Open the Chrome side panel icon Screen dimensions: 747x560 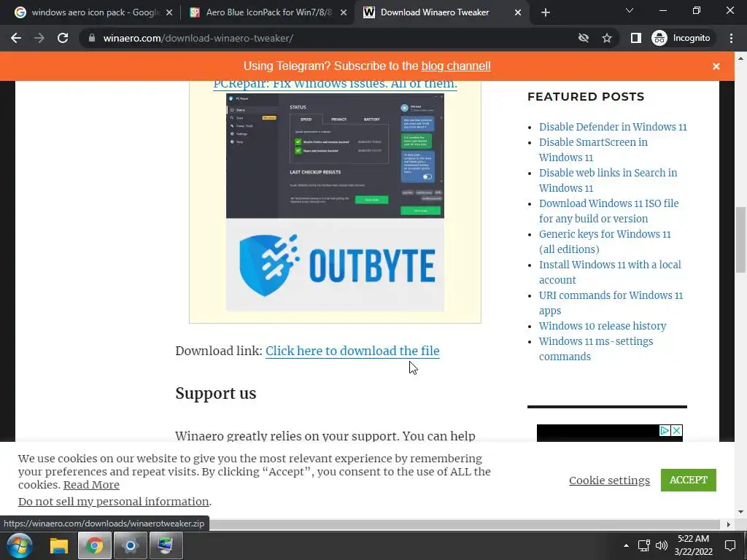click(x=635, y=38)
